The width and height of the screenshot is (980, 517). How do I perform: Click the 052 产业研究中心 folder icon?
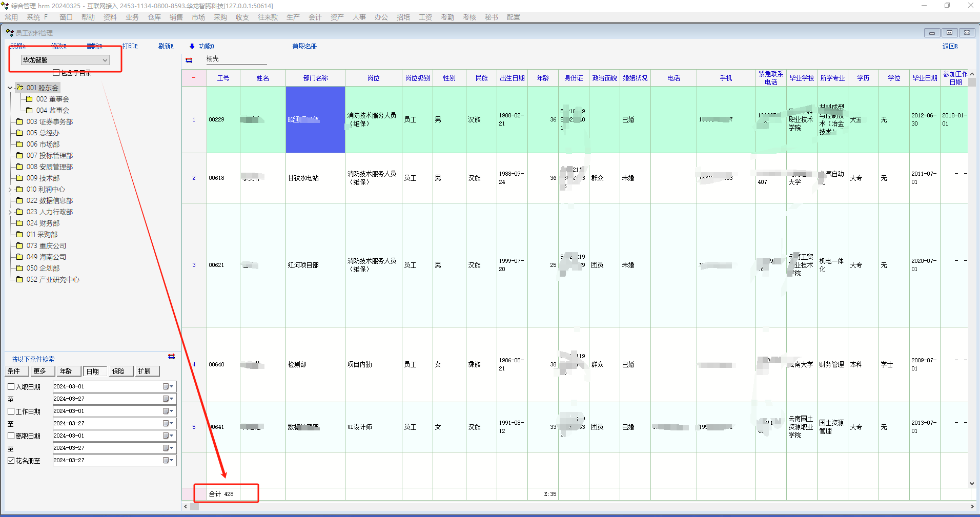pos(19,280)
